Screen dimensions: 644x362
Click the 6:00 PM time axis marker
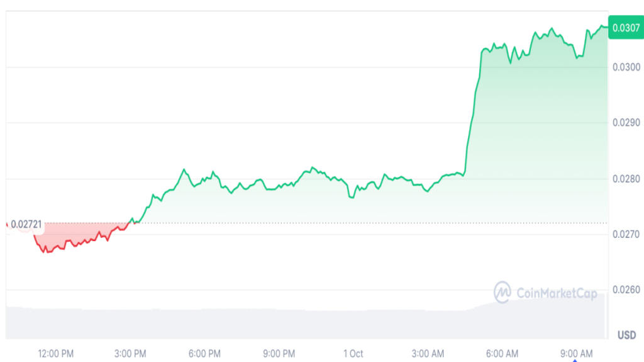204,353
